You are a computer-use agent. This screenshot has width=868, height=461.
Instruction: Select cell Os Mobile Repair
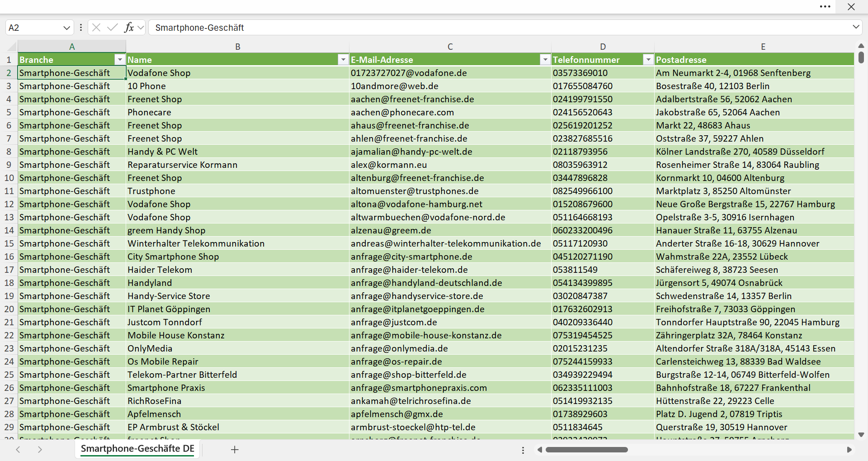[x=238, y=361]
